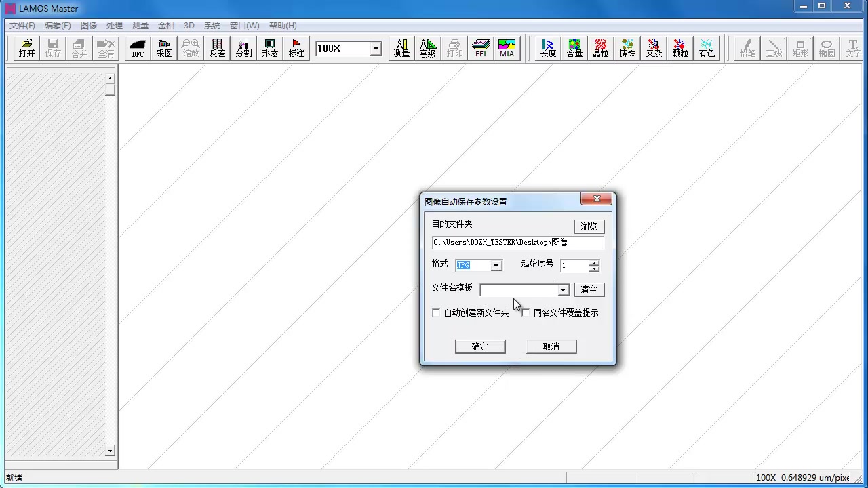Select the 直线 line drawing tool
Screen dimensions: 868x488
[x=774, y=48]
